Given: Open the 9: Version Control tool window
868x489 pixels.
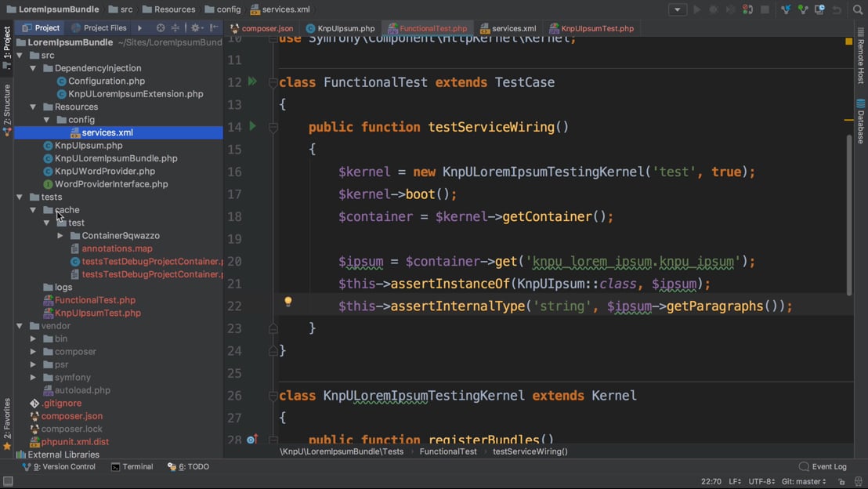Looking at the screenshot, I should point(59,466).
